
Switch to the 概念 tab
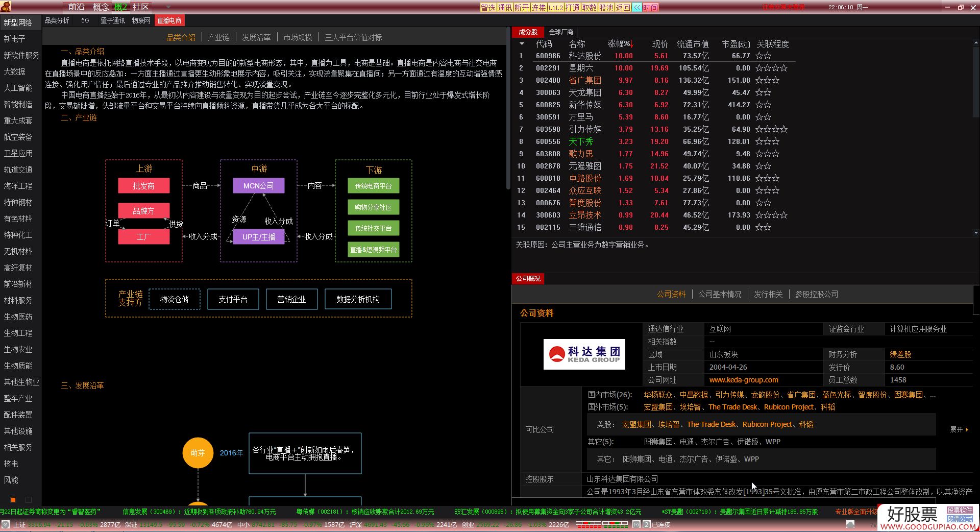(x=101, y=7)
